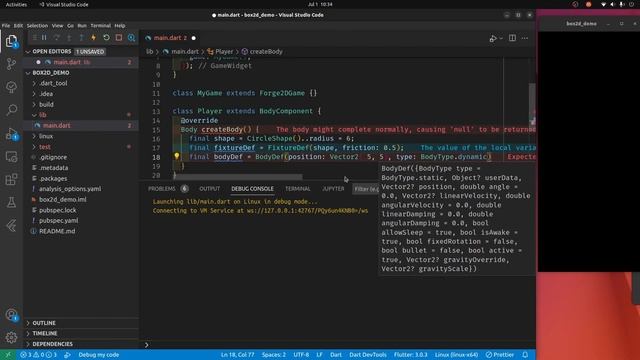Open editor More Actions ellipsis

click(x=525, y=38)
